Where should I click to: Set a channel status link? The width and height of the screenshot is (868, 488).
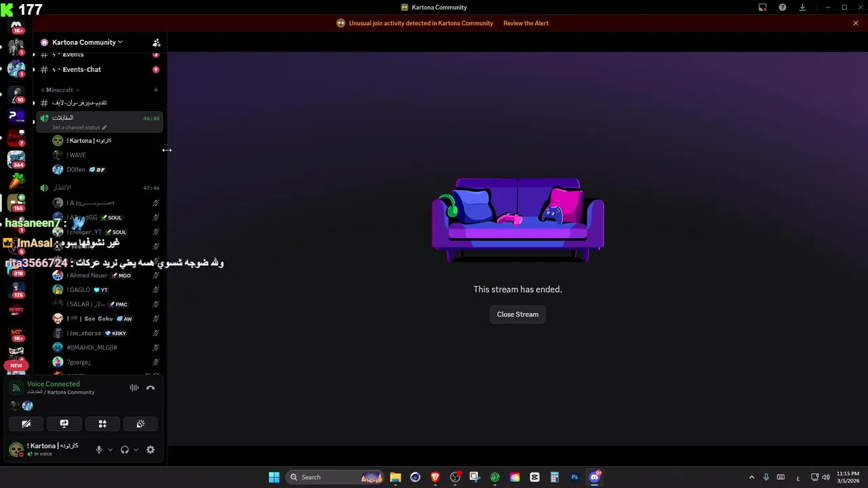(x=79, y=127)
